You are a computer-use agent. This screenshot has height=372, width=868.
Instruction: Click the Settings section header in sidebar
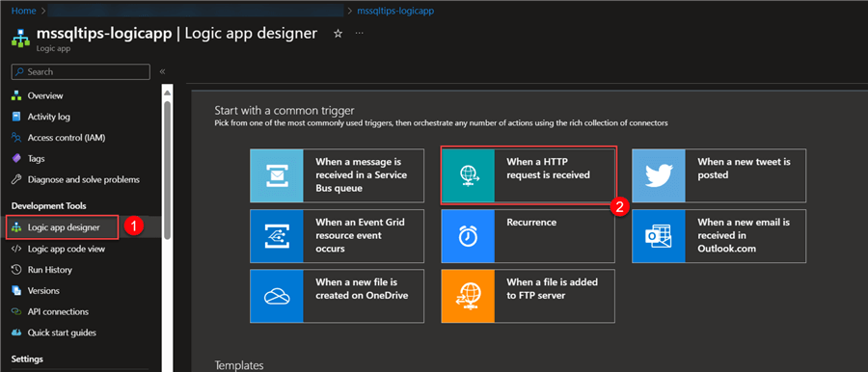[x=27, y=359]
